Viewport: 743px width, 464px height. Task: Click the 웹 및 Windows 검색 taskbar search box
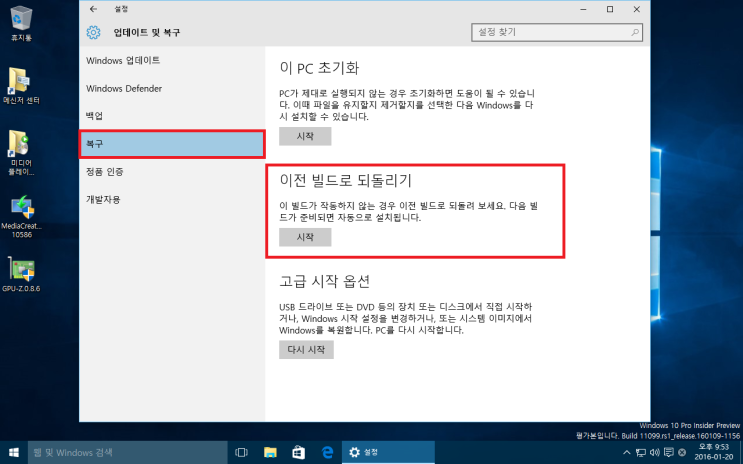128,453
